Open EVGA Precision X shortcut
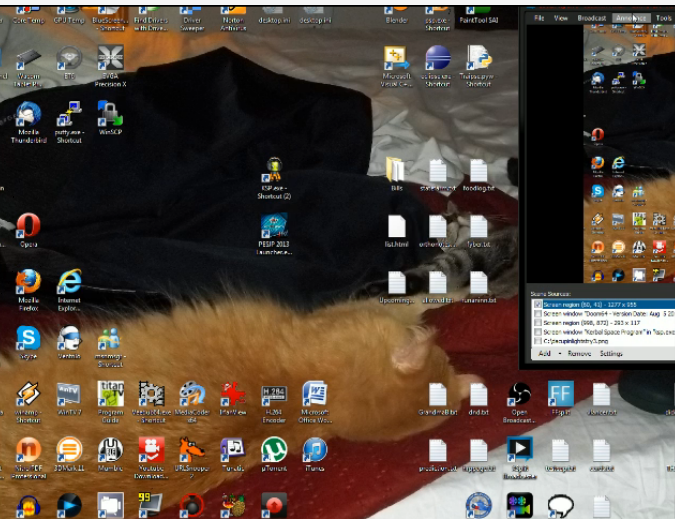The width and height of the screenshot is (675, 519). point(110,66)
